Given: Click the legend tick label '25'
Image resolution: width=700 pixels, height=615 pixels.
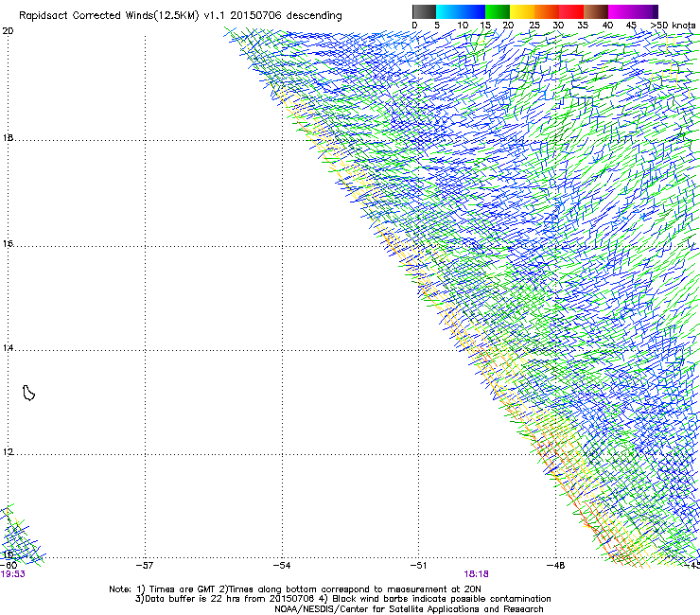Looking at the screenshot, I should 534,26.
